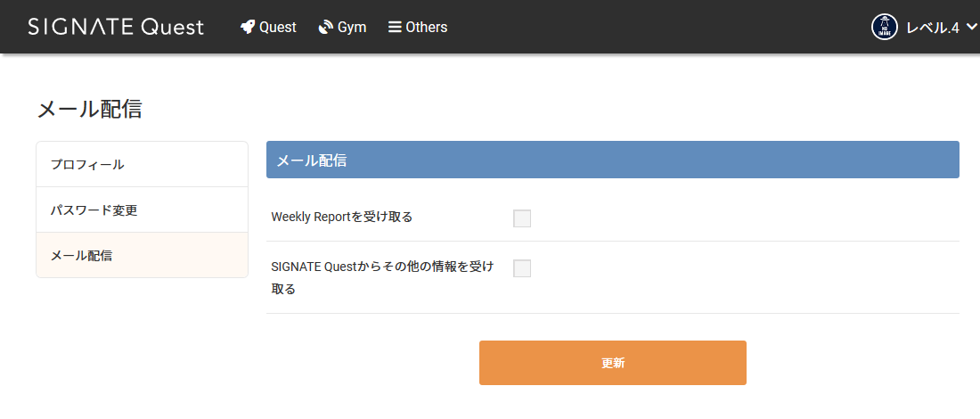Select メール配信 in the sidebar
Viewport: 980px width, 419px height.
(x=81, y=256)
